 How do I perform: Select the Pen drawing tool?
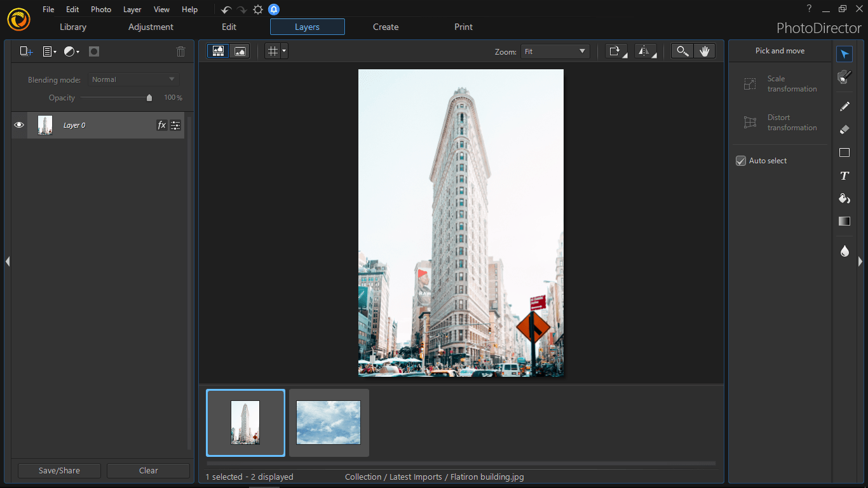(x=844, y=106)
